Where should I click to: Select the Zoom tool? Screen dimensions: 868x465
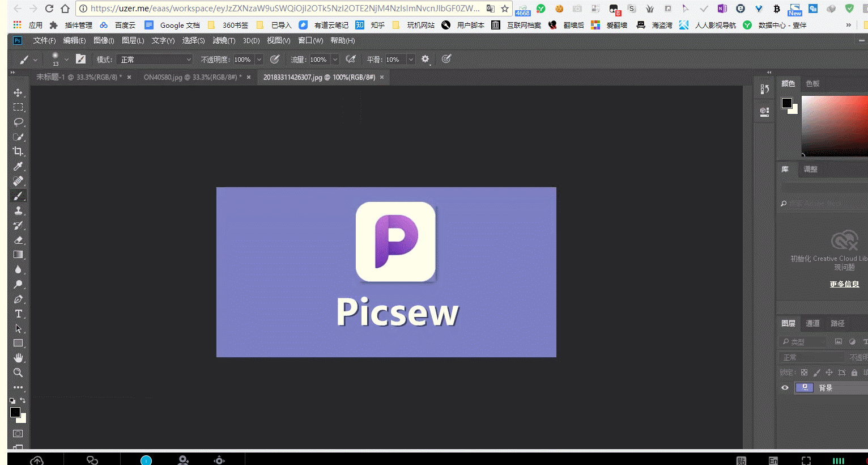pos(18,373)
